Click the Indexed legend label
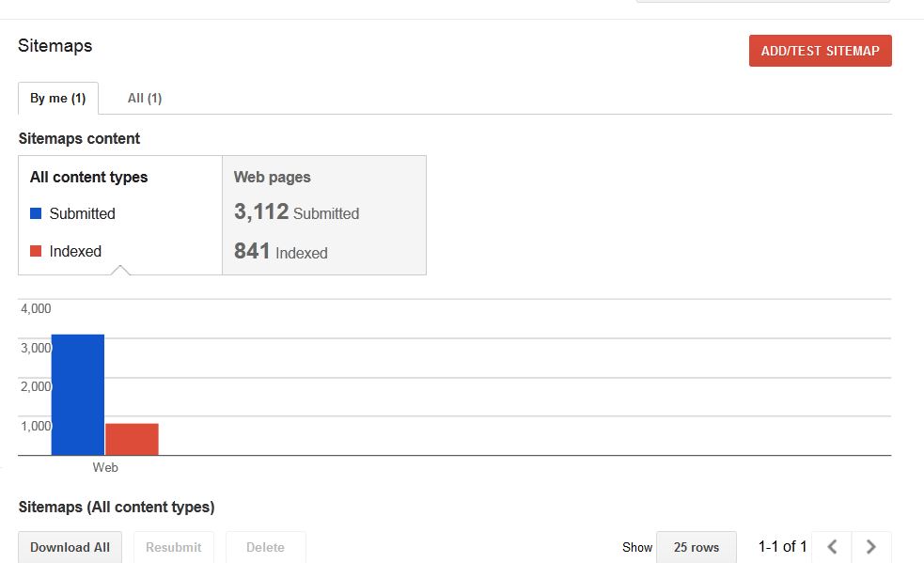924x563 pixels. click(75, 251)
